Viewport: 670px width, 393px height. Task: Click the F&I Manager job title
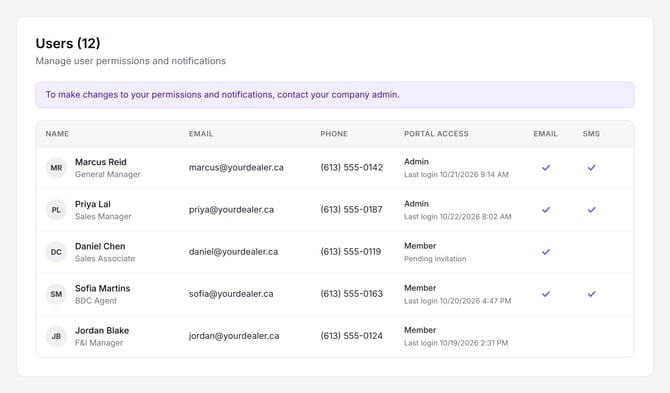tap(99, 343)
